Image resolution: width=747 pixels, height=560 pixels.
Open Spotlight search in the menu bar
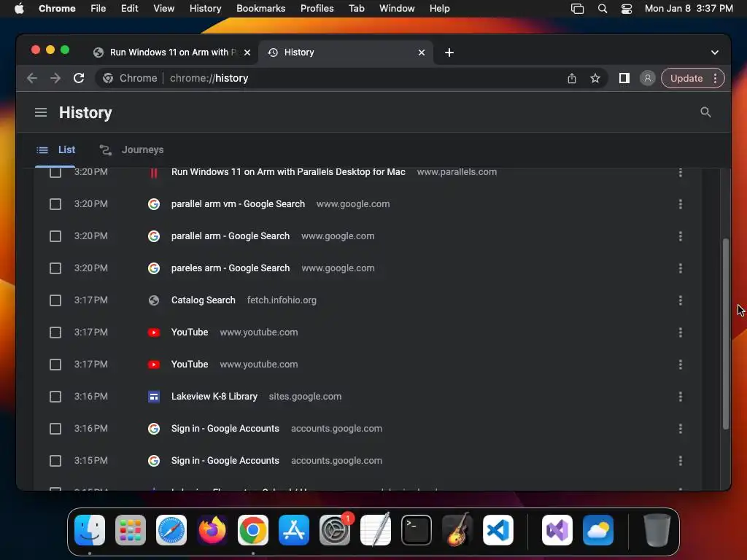pyautogui.click(x=602, y=9)
